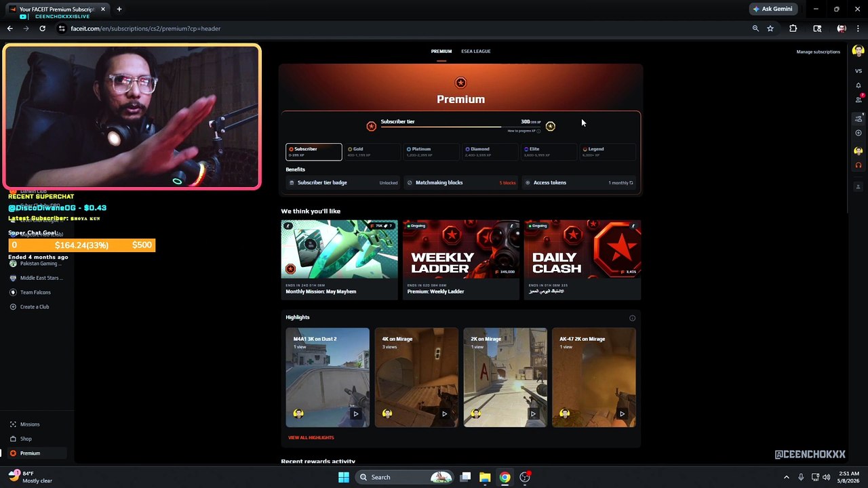The width and height of the screenshot is (868, 488).
Task: Open the Access tokens benefit
Action: pos(579,183)
